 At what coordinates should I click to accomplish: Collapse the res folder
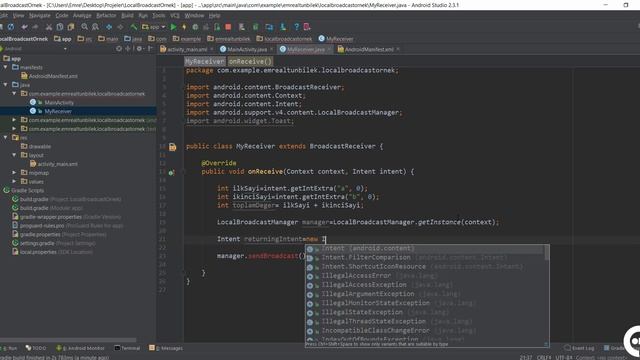pos(5,138)
